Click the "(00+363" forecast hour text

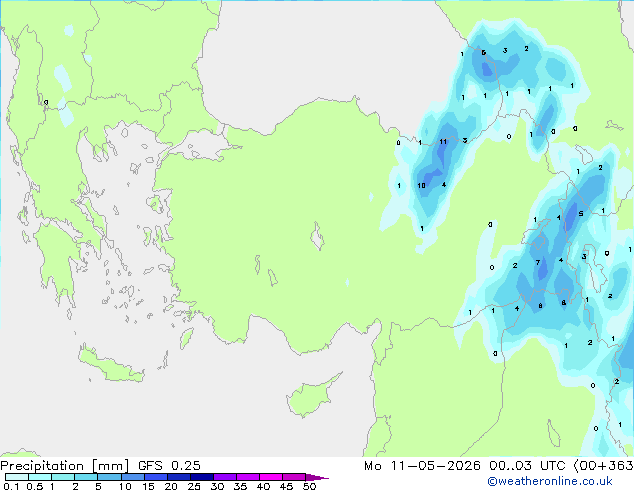click(x=603, y=466)
